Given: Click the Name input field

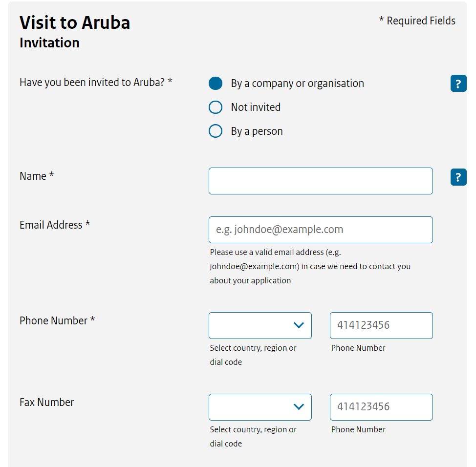Looking at the screenshot, I should point(321,181).
